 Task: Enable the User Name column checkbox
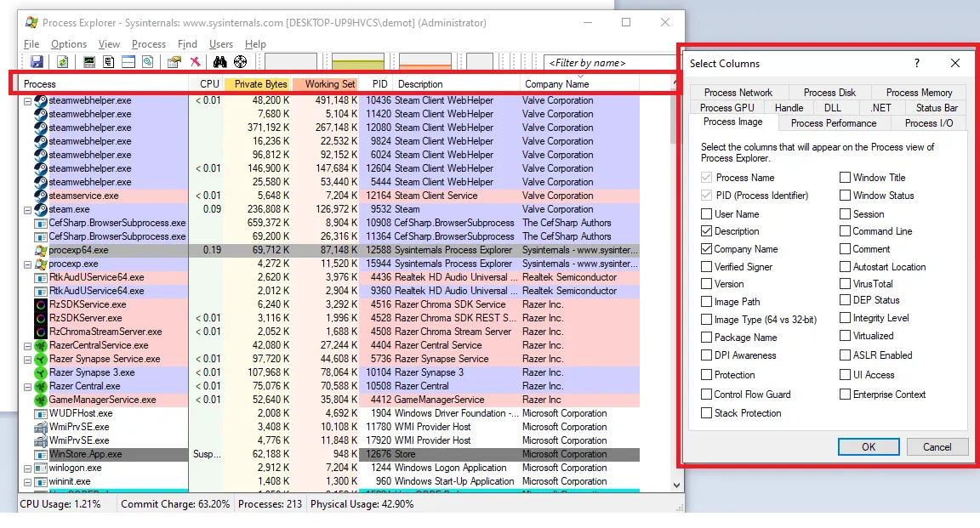[706, 213]
